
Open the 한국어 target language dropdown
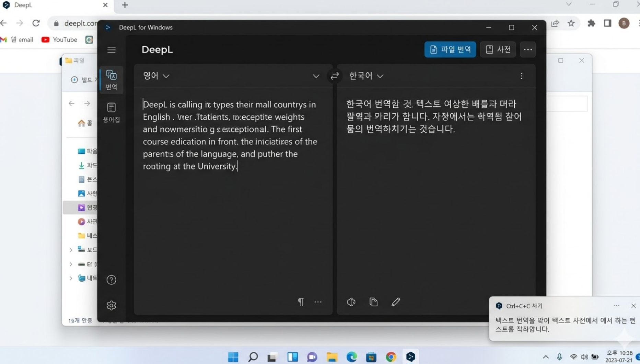(366, 76)
